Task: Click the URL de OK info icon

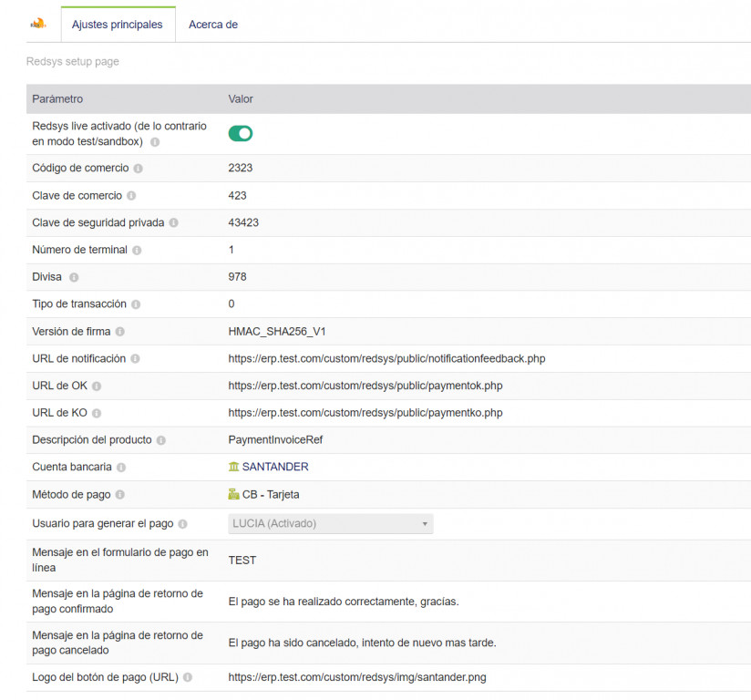Action: coord(97,386)
